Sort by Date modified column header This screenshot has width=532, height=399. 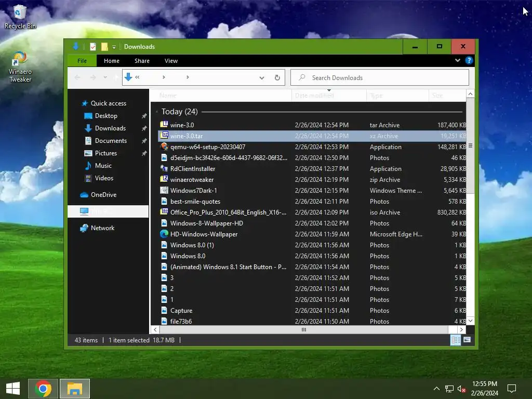pos(328,96)
